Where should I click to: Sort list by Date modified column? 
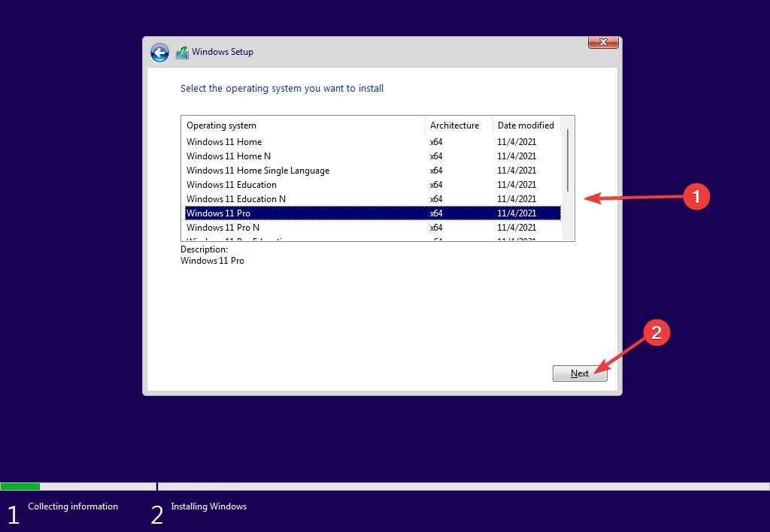pos(525,125)
